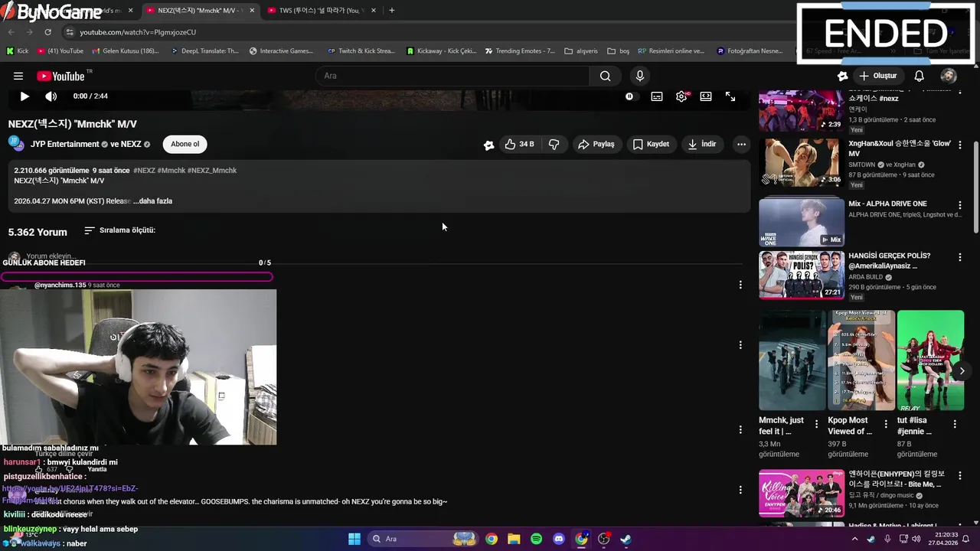980x551 pixels.
Task: Open the YouTube hamburger guide menu
Action: click(18, 76)
